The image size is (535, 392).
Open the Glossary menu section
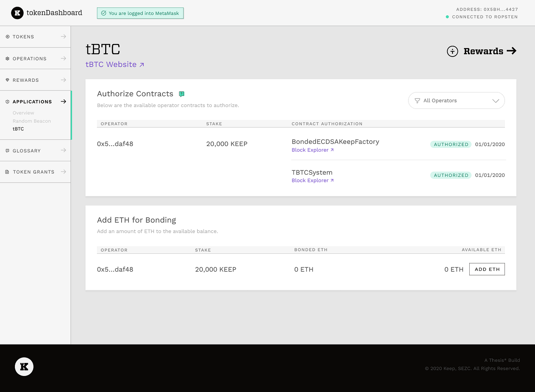[x=35, y=151]
